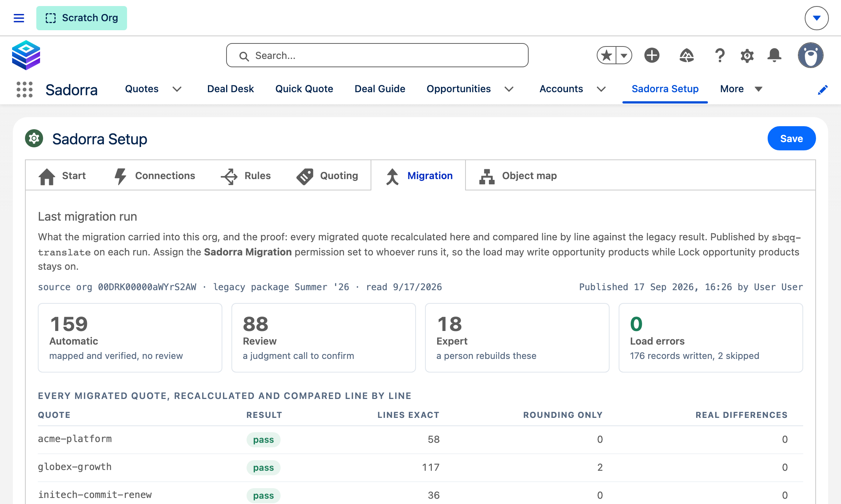
Task: Switch to the Quoting setup tab
Action: tap(327, 176)
